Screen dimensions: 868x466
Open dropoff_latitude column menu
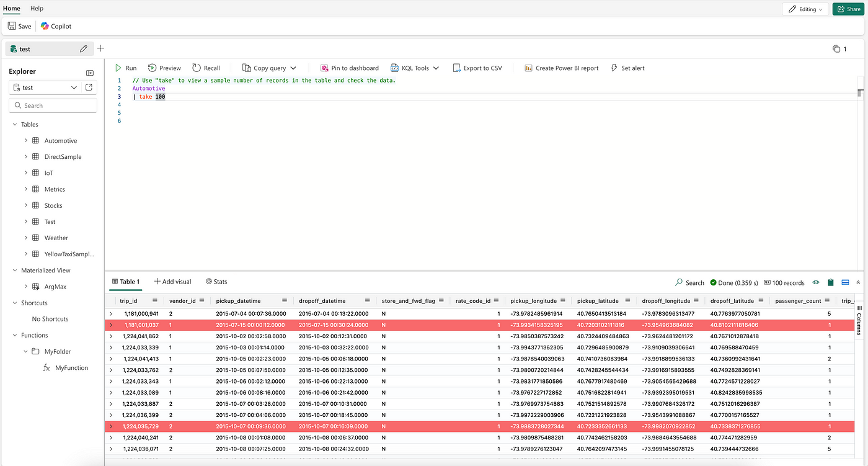762,301
